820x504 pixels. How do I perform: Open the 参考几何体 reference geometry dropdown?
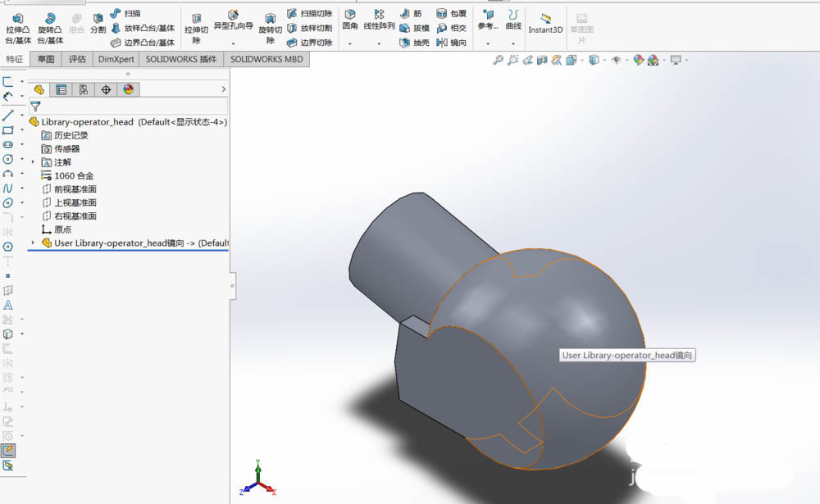(x=488, y=43)
